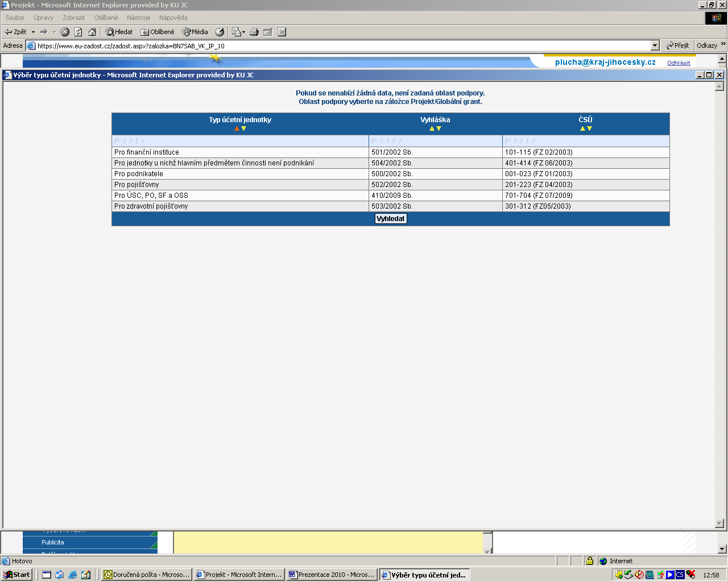Click the Přejít go button
Viewport: 728px width, 582px height.
[677, 45]
